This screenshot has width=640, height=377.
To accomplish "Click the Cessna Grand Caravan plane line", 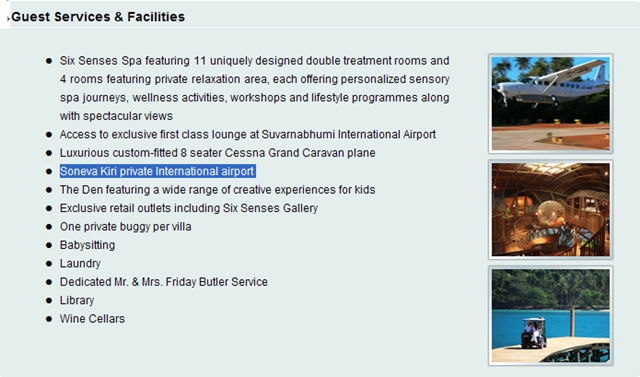I will (218, 153).
